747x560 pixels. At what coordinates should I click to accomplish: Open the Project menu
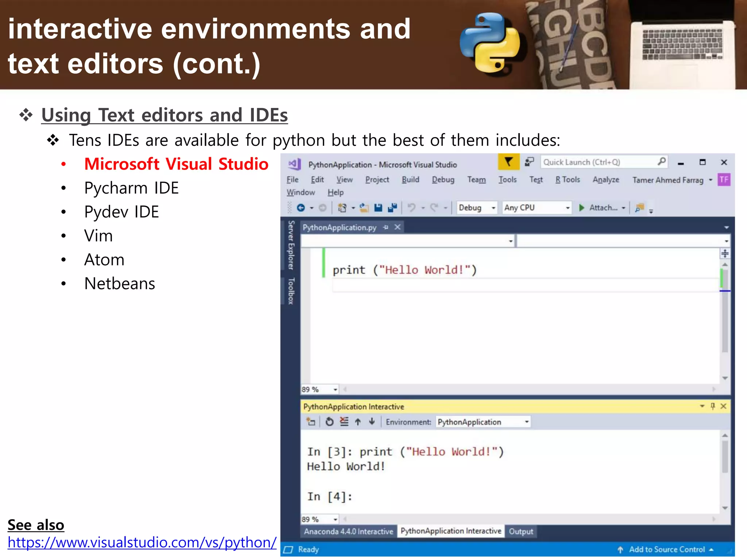pyautogui.click(x=377, y=180)
